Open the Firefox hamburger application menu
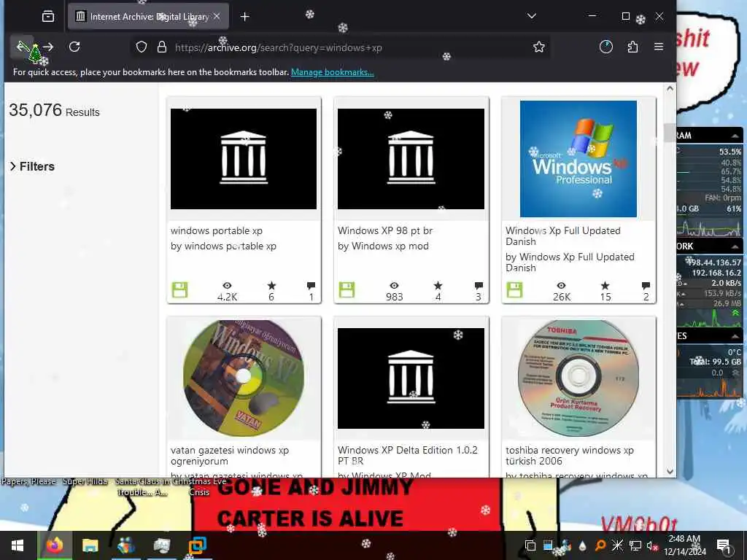Screen dimensions: 747x560 [x=659, y=47]
